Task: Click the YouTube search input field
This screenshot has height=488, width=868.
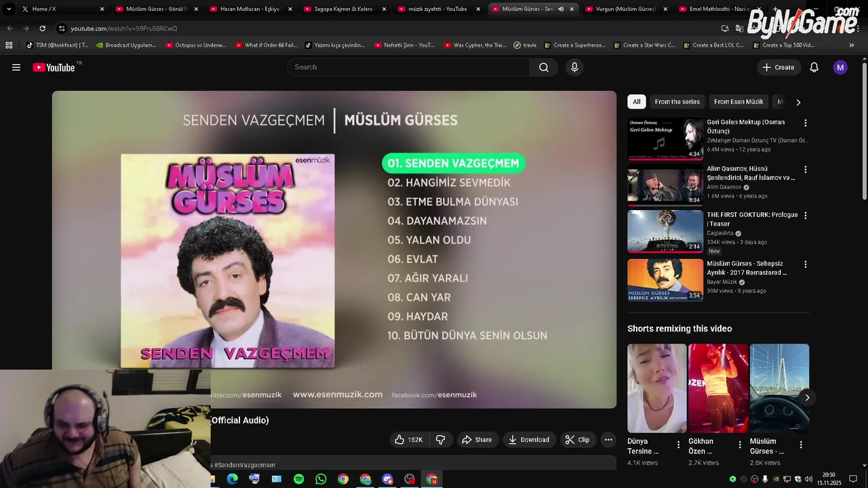Action: click(408, 67)
